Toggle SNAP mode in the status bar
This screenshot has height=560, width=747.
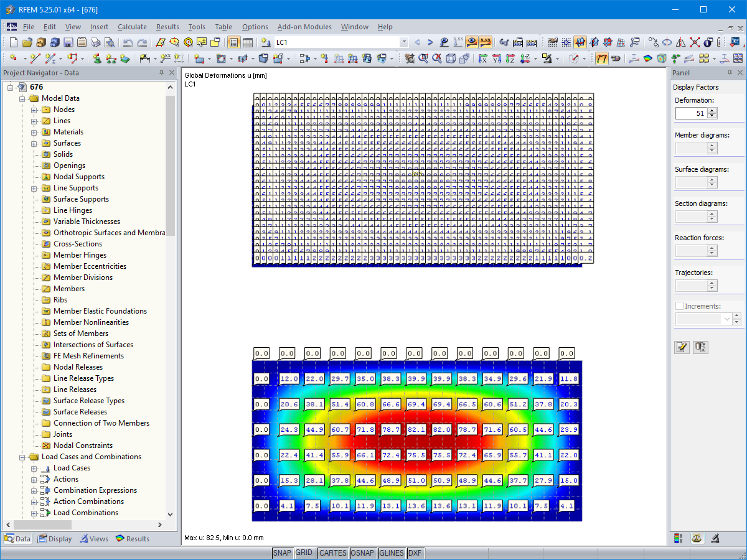click(x=282, y=553)
